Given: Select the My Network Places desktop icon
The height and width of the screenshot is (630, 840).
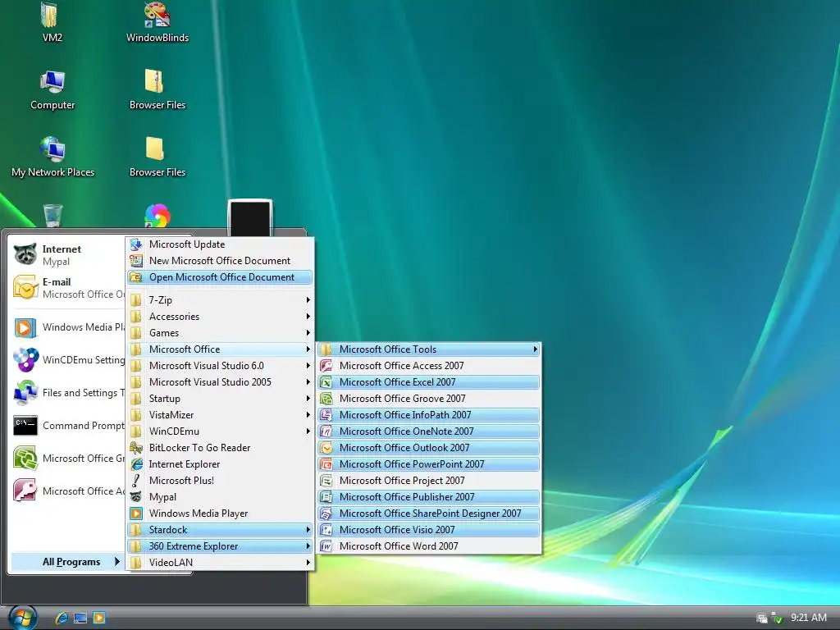Looking at the screenshot, I should point(52,157).
